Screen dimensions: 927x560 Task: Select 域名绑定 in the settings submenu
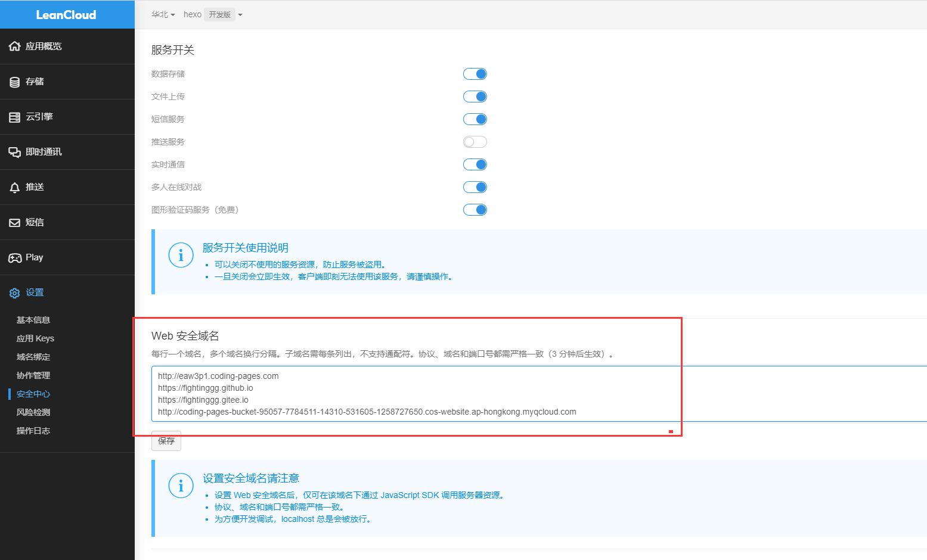coord(33,357)
